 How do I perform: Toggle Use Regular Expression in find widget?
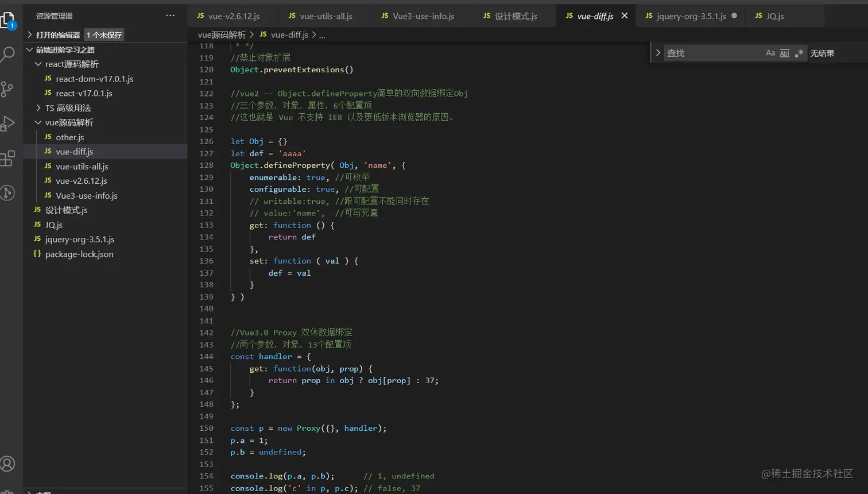tap(799, 53)
